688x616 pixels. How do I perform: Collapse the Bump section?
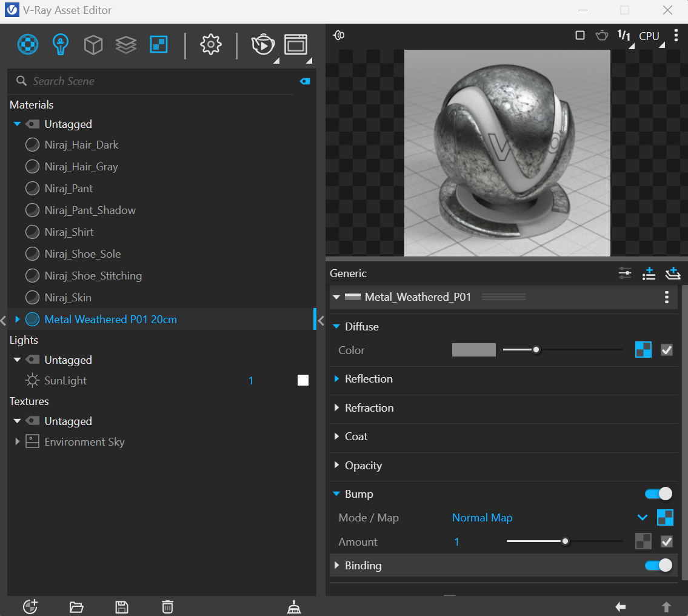336,494
